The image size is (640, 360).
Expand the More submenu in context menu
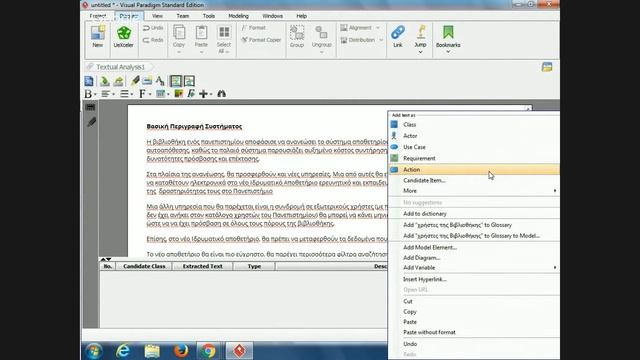(x=474, y=191)
